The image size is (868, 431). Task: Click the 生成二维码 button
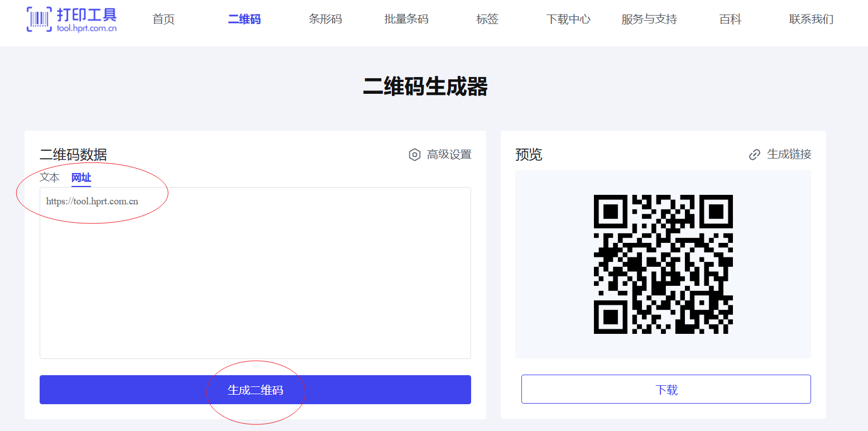point(255,390)
